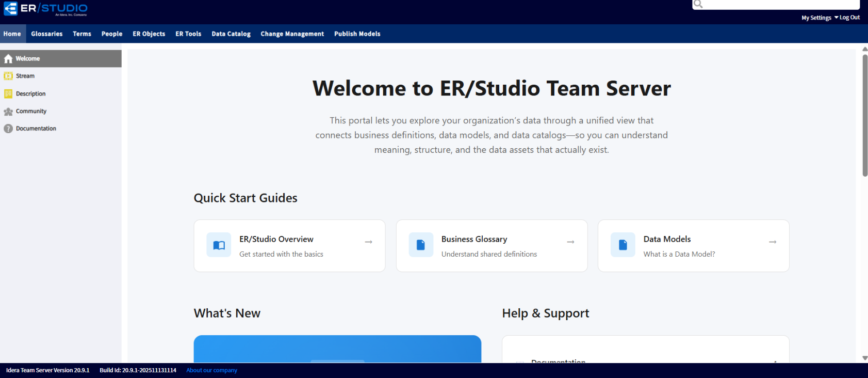Open the People menu
Image resolution: width=868 pixels, height=378 pixels.
pos(112,34)
